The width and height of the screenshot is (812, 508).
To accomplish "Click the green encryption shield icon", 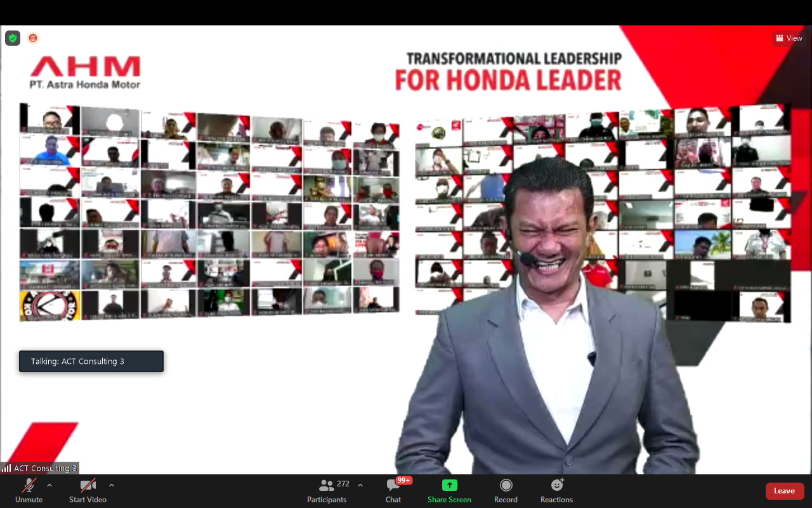I will tap(13, 38).
